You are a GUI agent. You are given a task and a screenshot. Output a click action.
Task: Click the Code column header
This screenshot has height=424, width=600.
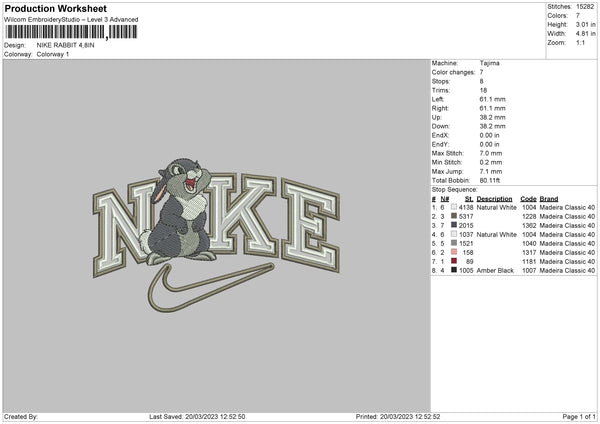[528, 199]
